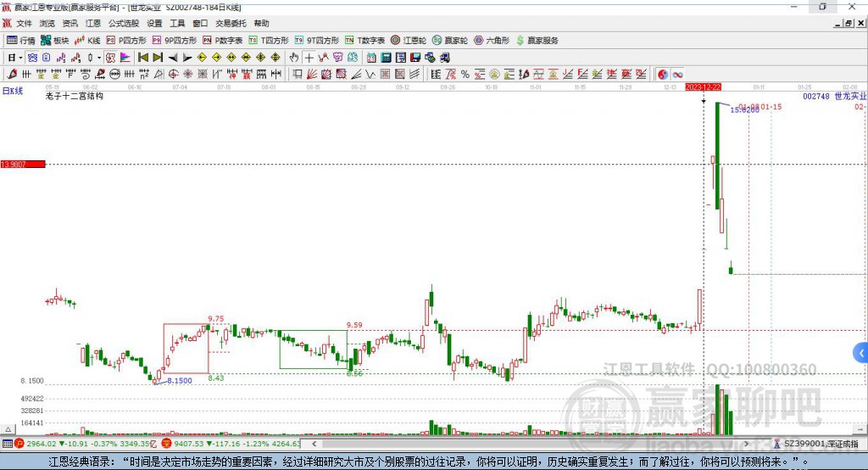
Task: Jump to the last bar
Action: click(x=158, y=58)
